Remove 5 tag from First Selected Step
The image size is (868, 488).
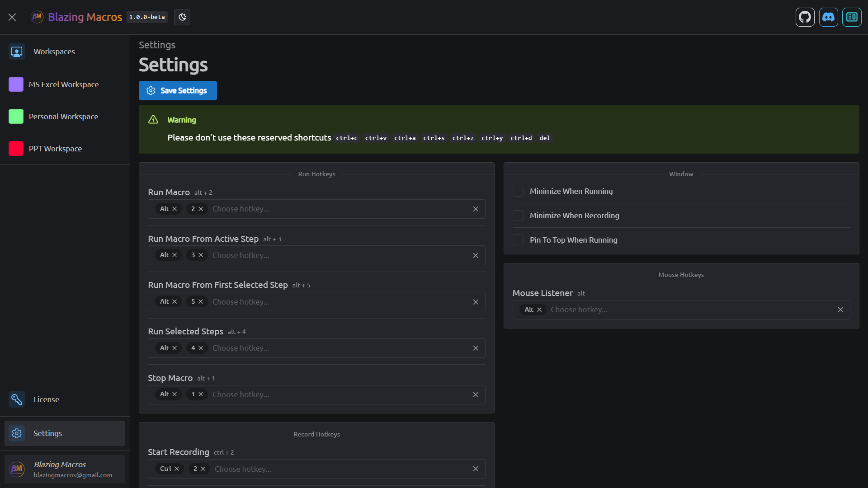point(201,301)
